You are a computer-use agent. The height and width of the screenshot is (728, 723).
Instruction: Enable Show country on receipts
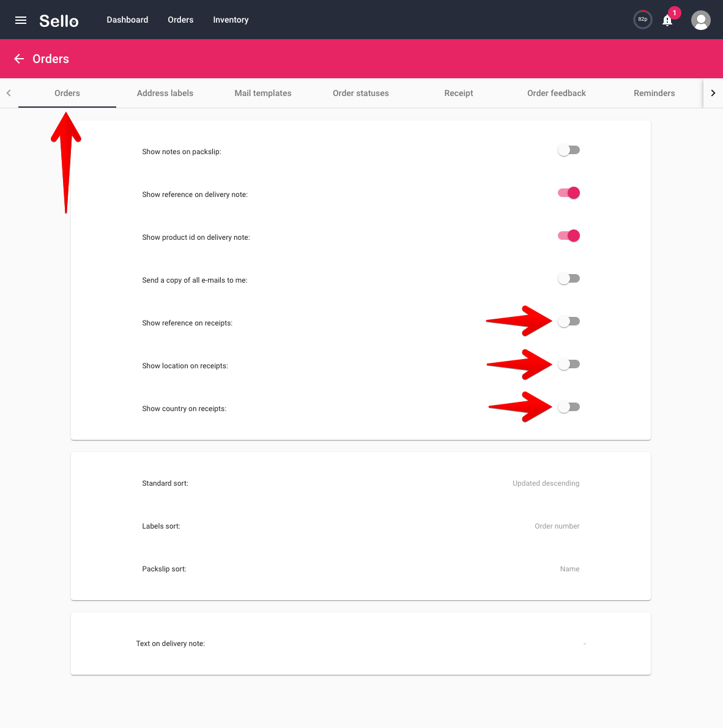coord(569,407)
